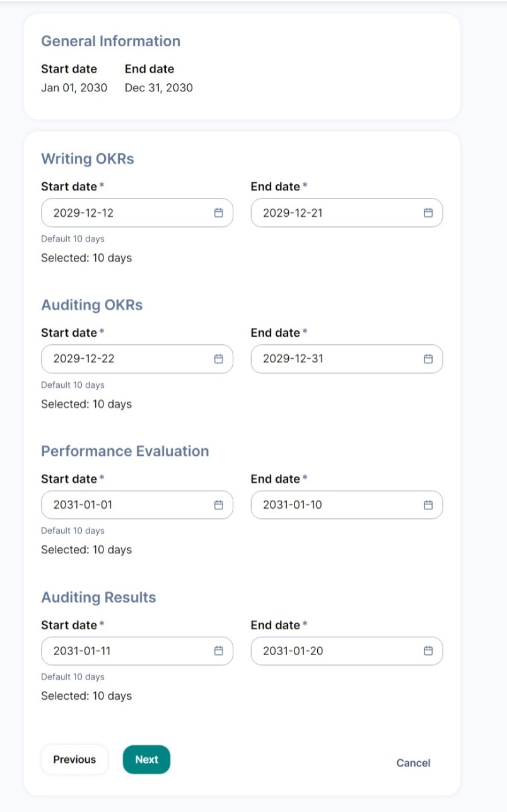Open calendar picker for Writing OKRs end date
507x812 pixels.
coord(428,213)
